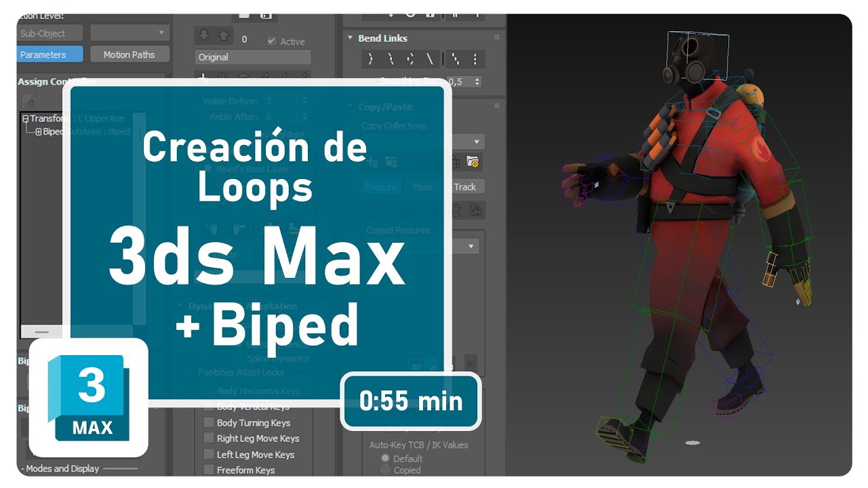Click the folder with gear collection icon

[473, 162]
